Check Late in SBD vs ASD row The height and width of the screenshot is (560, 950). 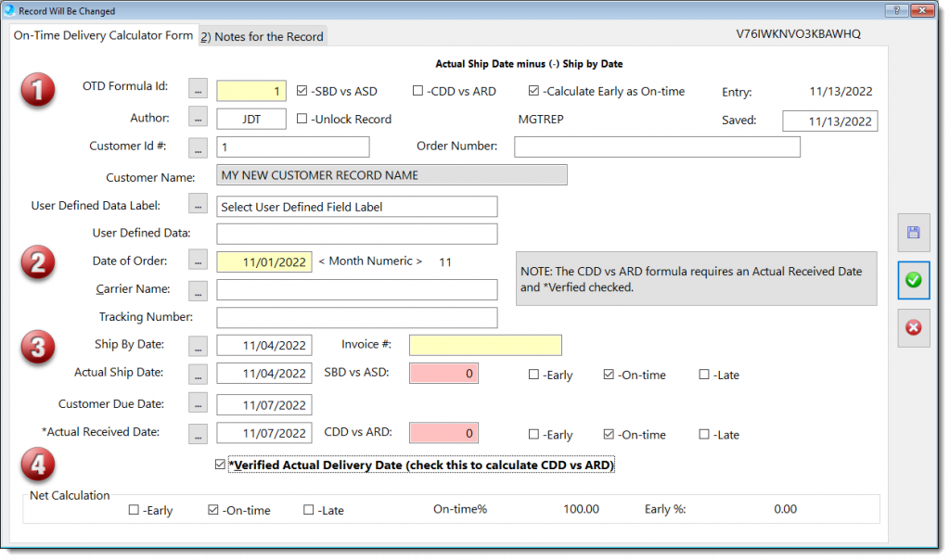(703, 375)
